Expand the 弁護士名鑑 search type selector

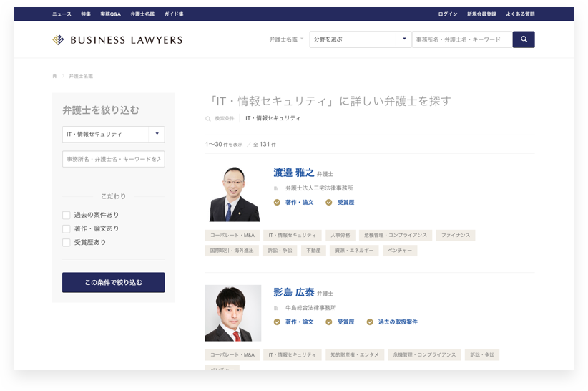tap(286, 39)
